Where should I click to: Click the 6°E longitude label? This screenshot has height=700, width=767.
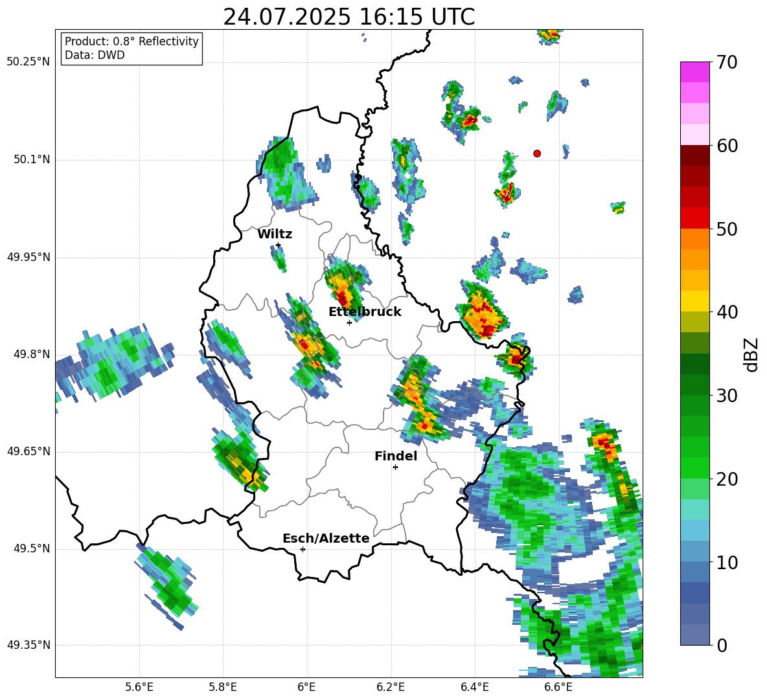[x=306, y=688]
